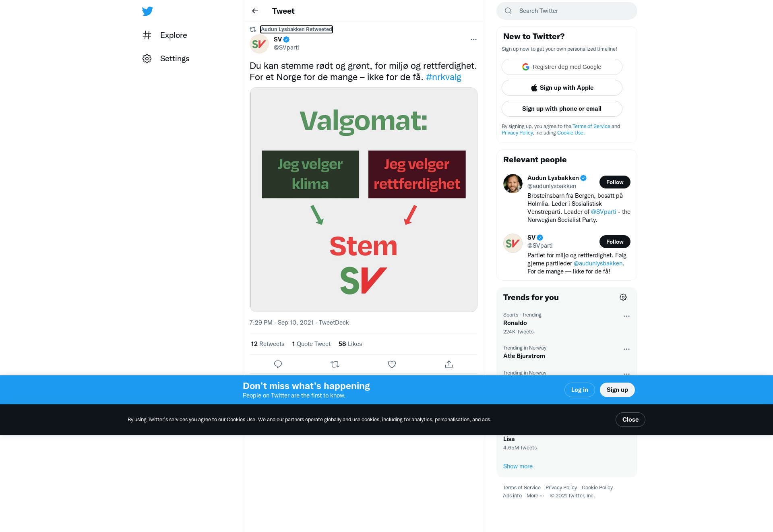Click the reply speech bubble icon

[278, 364]
